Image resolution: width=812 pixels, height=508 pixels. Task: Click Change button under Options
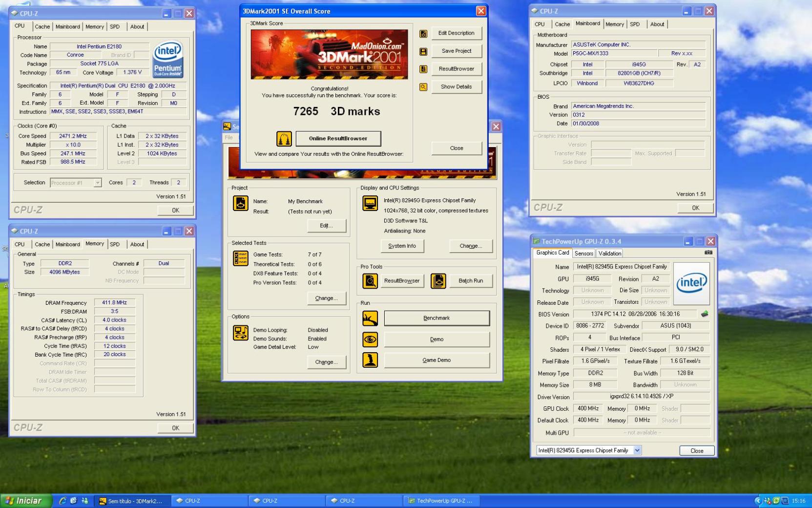coord(327,362)
